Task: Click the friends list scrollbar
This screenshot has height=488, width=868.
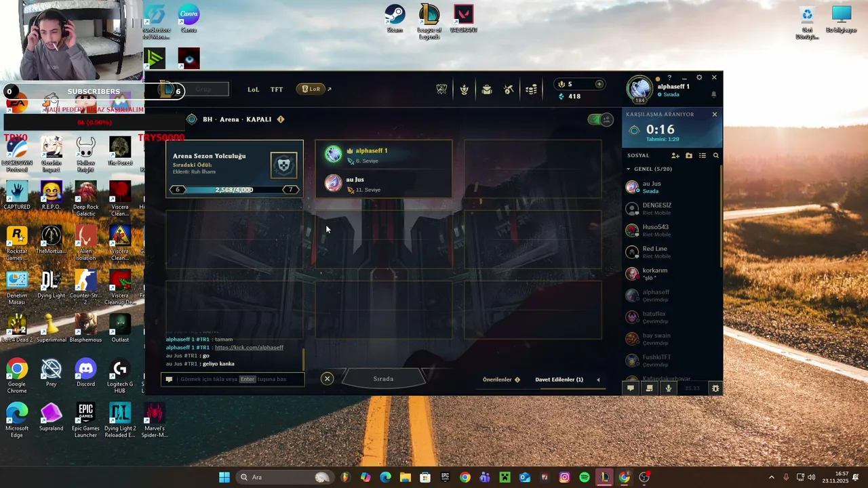Action: click(720, 217)
